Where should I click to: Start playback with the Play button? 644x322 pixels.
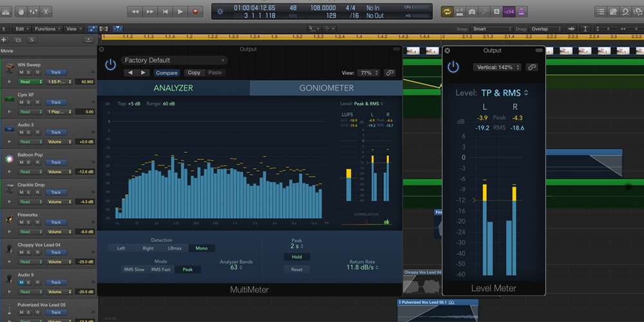click(x=180, y=12)
